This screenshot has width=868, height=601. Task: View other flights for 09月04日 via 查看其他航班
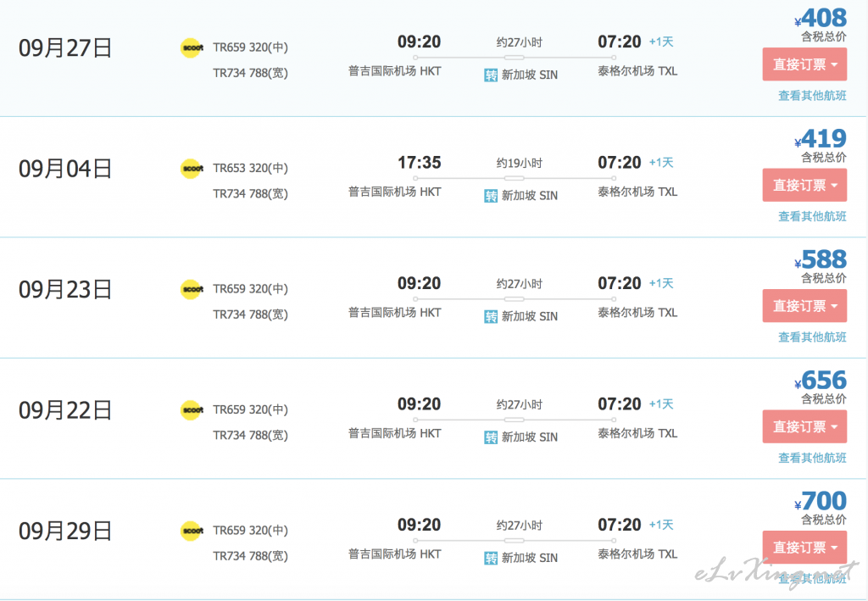[812, 216]
